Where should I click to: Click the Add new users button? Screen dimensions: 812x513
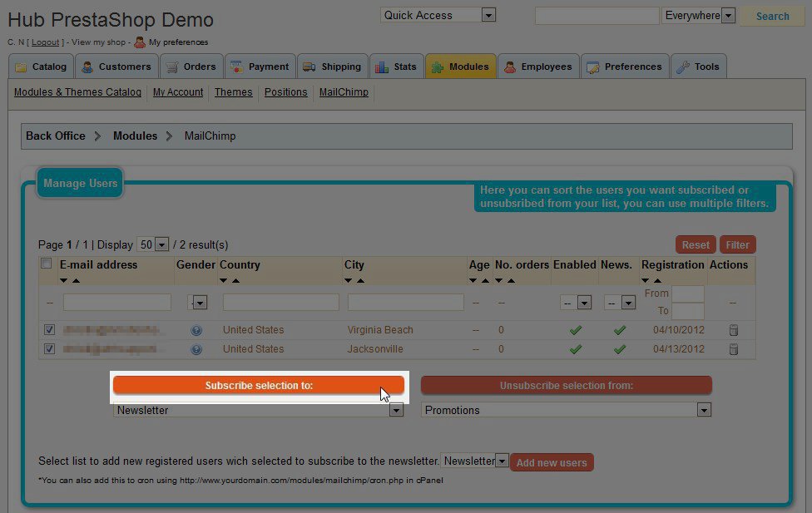click(x=551, y=462)
